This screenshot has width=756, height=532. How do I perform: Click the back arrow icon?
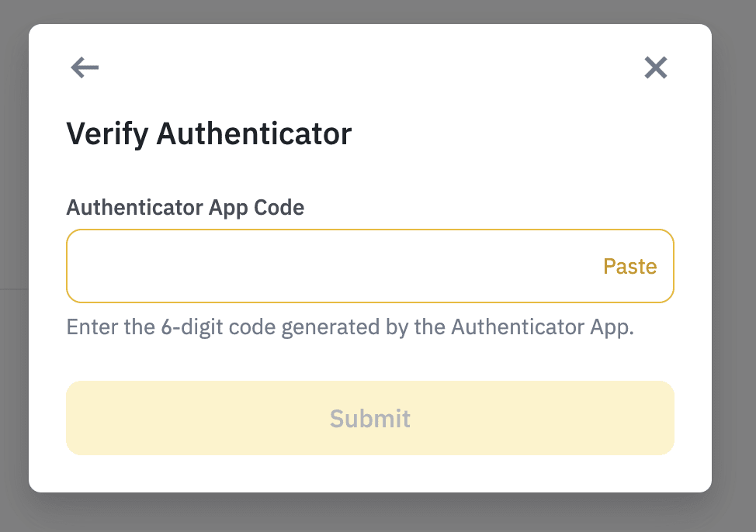pyautogui.click(x=85, y=68)
